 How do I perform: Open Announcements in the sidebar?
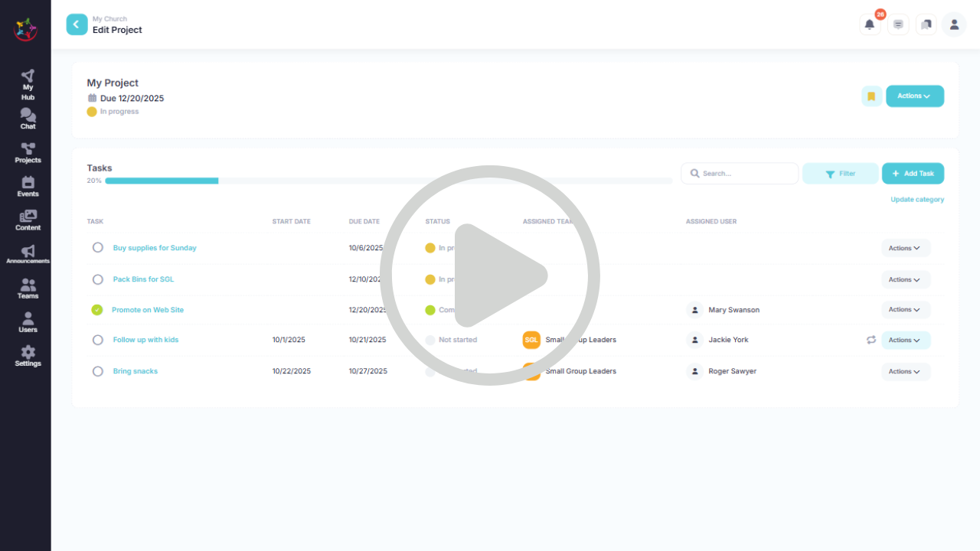click(28, 255)
